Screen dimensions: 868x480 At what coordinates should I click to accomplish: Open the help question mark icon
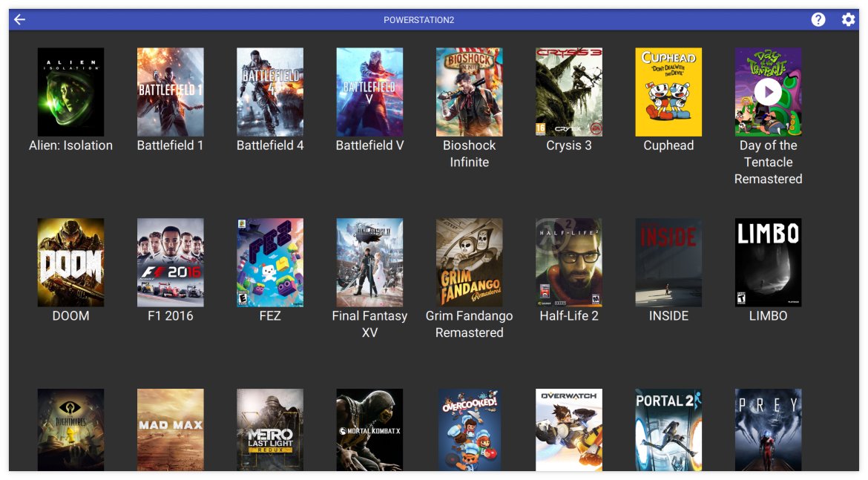tap(818, 20)
